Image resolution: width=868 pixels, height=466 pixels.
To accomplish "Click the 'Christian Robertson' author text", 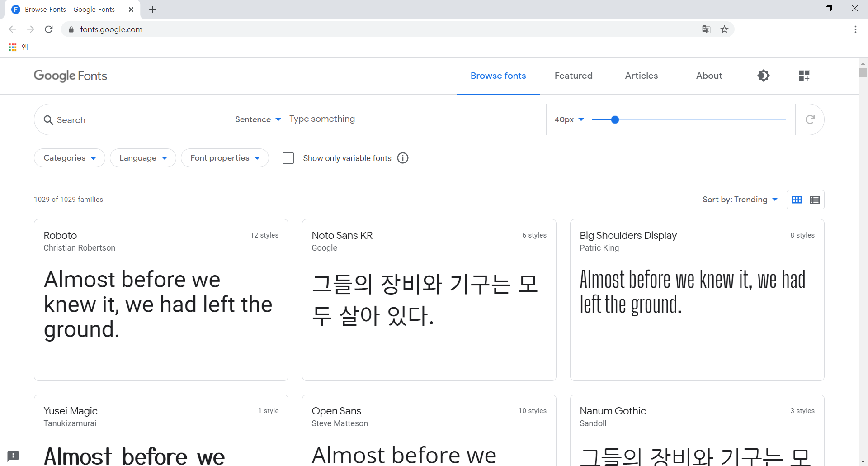I will click(x=80, y=248).
